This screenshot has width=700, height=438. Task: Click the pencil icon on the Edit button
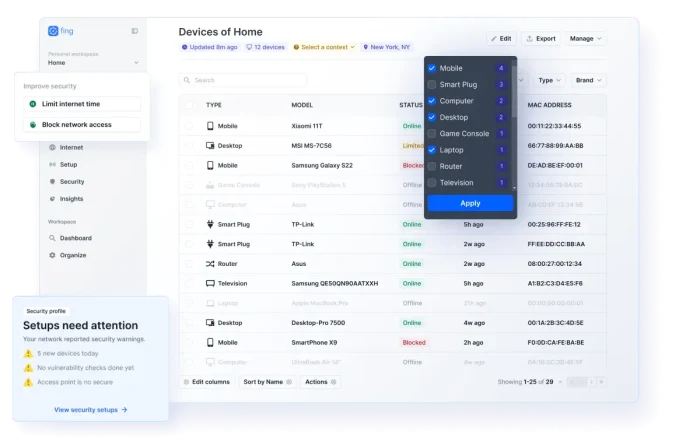[493, 39]
